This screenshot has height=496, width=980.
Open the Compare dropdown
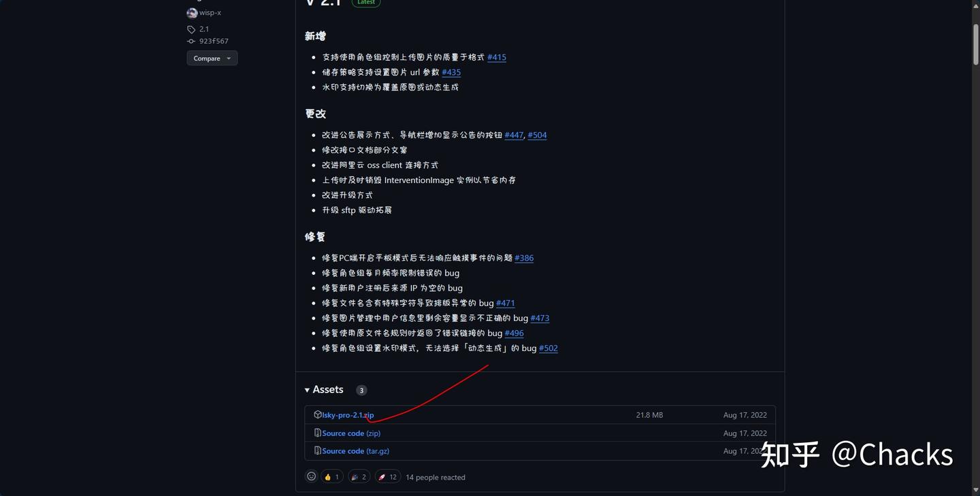[212, 59]
